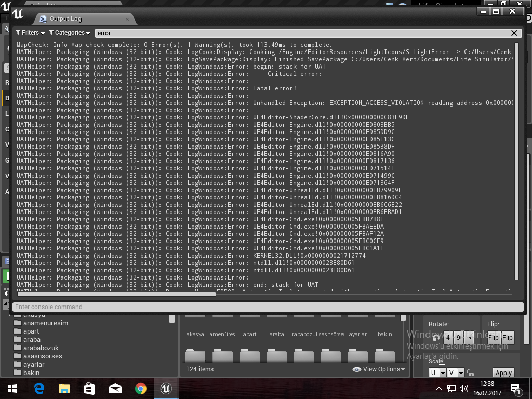Screen dimensions: 532x399
Task: Click the Unreal Engine taskbar icon
Action: (x=166, y=389)
